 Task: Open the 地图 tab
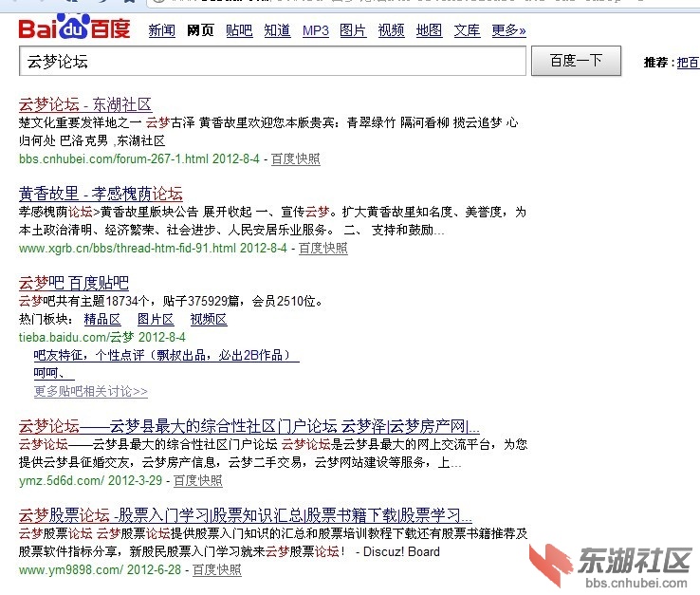click(429, 30)
